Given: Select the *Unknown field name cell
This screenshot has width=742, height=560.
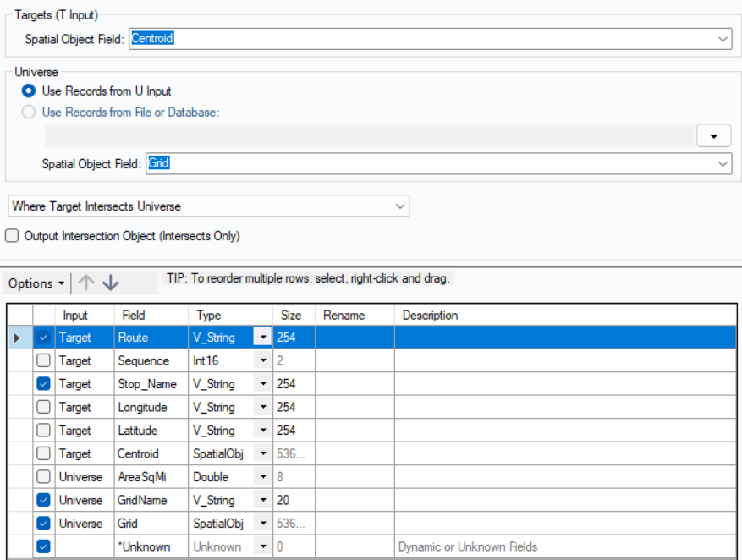Looking at the screenshot, I should [151, 546].
